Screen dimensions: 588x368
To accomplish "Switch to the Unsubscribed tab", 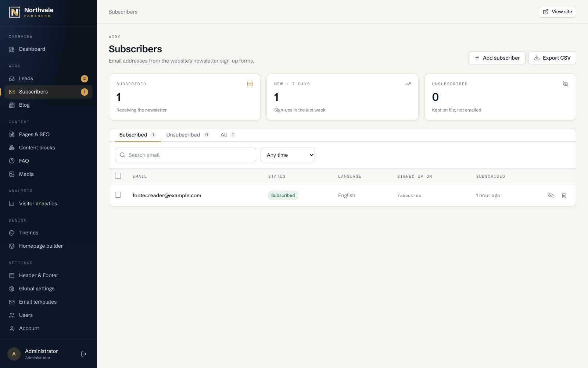I will tap(188, 135).
